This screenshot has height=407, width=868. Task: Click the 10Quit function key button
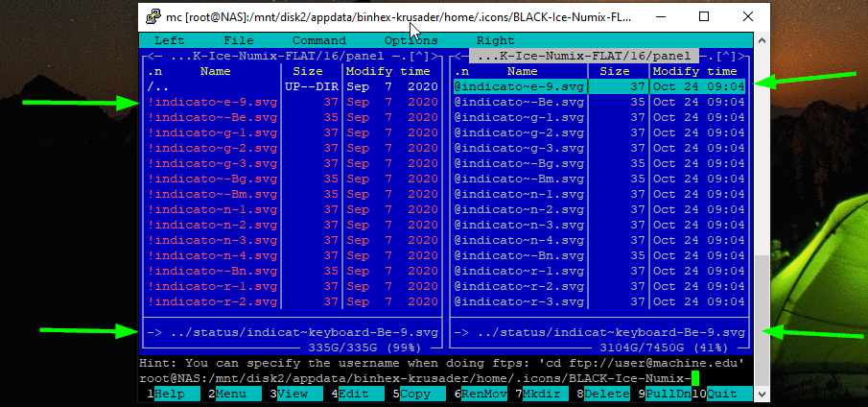pyautogui.click(x=722, y=394)
